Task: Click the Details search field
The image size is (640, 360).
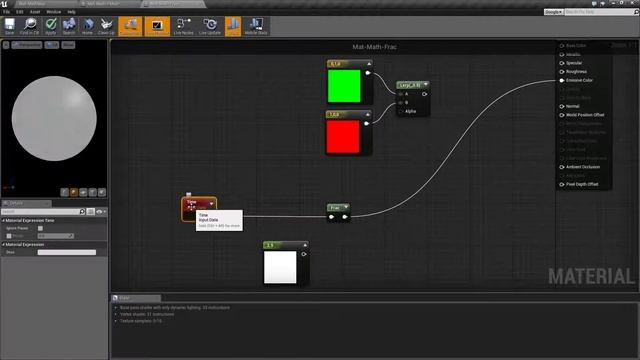Action: coord(40,211)
